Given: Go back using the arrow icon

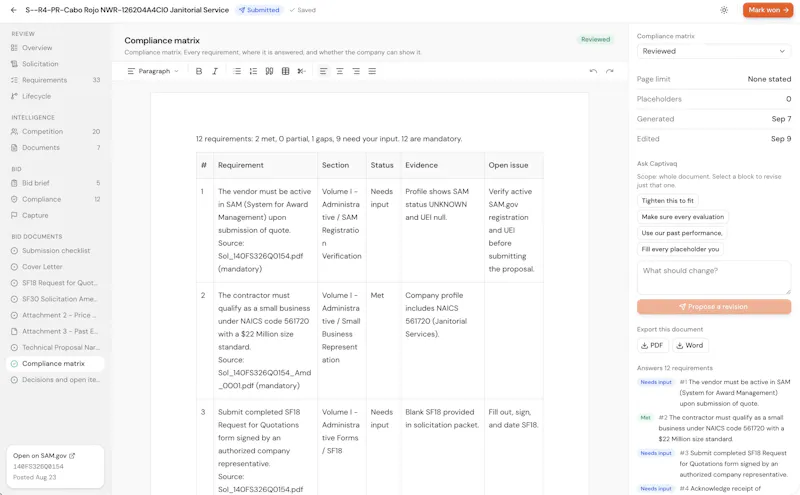Looking at the screenshot, I should tap(14, 10).
